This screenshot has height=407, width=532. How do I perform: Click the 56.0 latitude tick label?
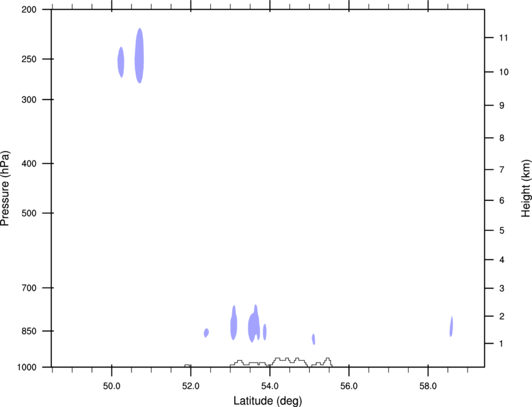tap(349, 386)
